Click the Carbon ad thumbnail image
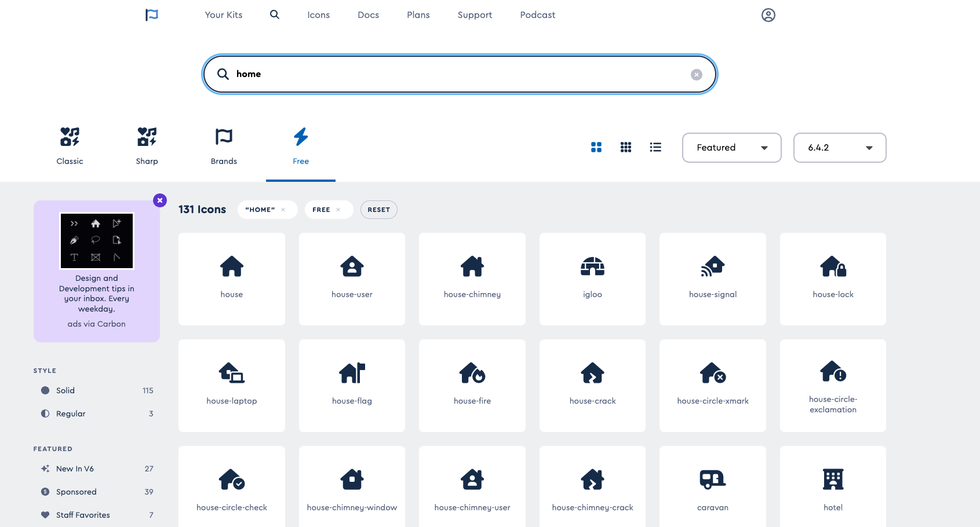Screen dimensions: 980x527 [x=97, y=241]
